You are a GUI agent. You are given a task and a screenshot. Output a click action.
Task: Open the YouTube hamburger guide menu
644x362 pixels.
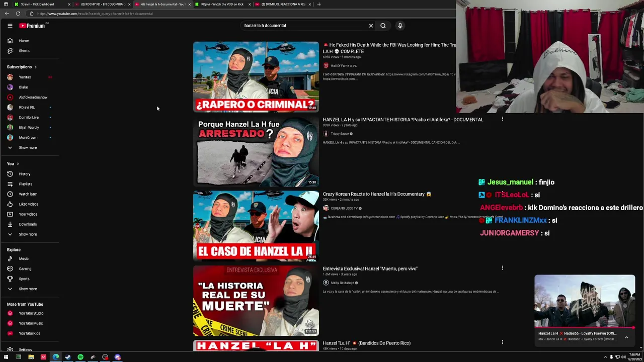[x=10, y=26]
